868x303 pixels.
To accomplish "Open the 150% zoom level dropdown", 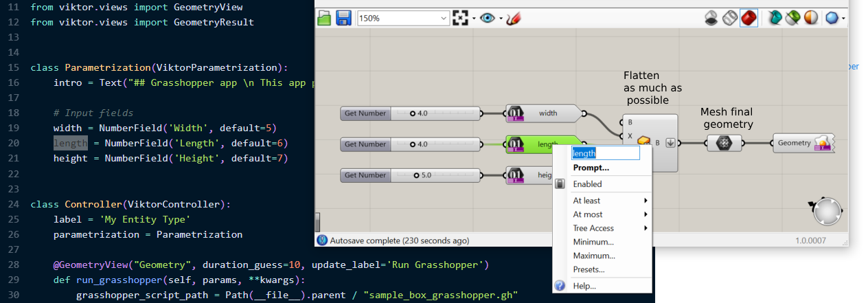I will click(x=403, y=19).
